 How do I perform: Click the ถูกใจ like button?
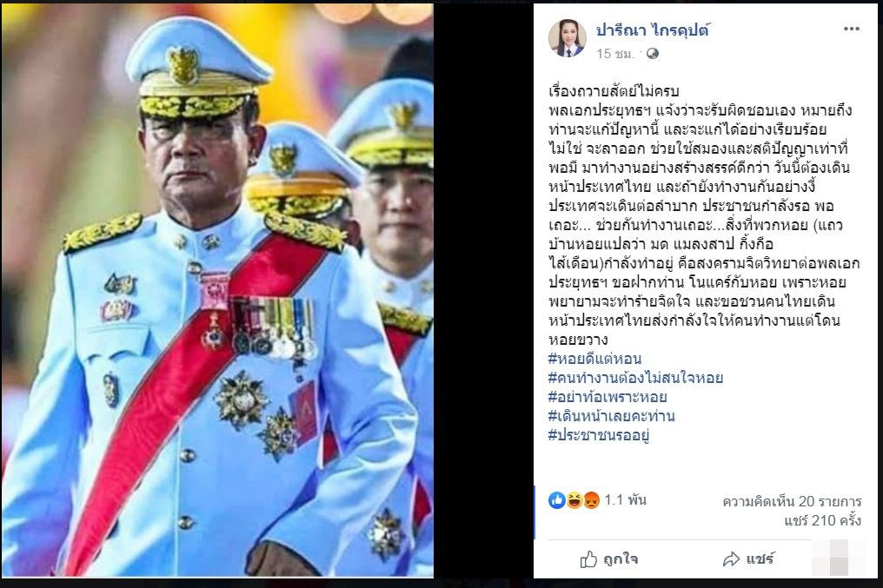(x=608, y=558)
